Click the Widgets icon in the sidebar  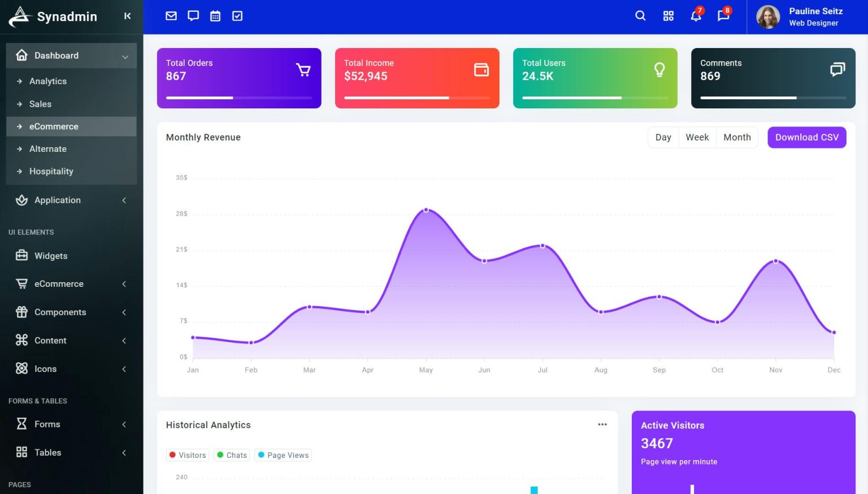pyautogui.click(x=21, y=256)
